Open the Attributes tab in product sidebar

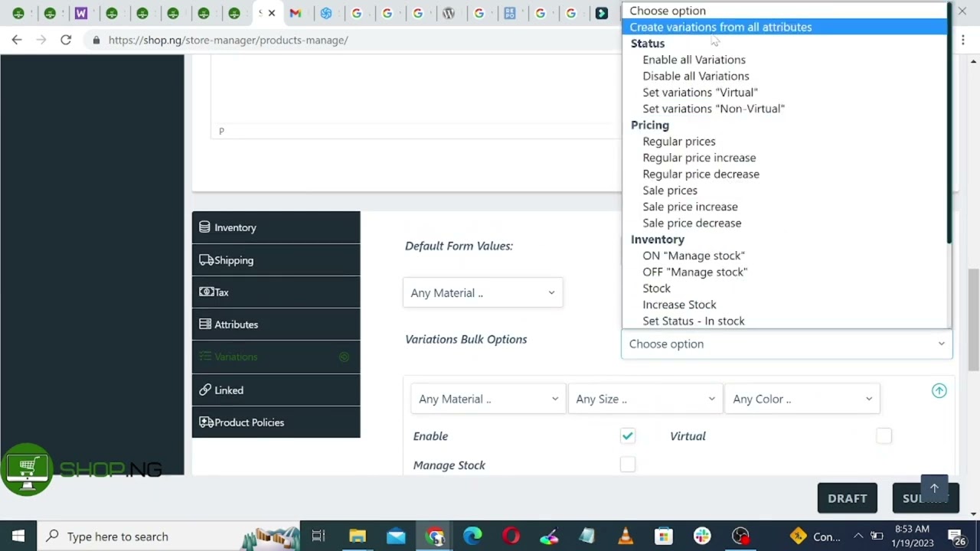tap(276, 324)
